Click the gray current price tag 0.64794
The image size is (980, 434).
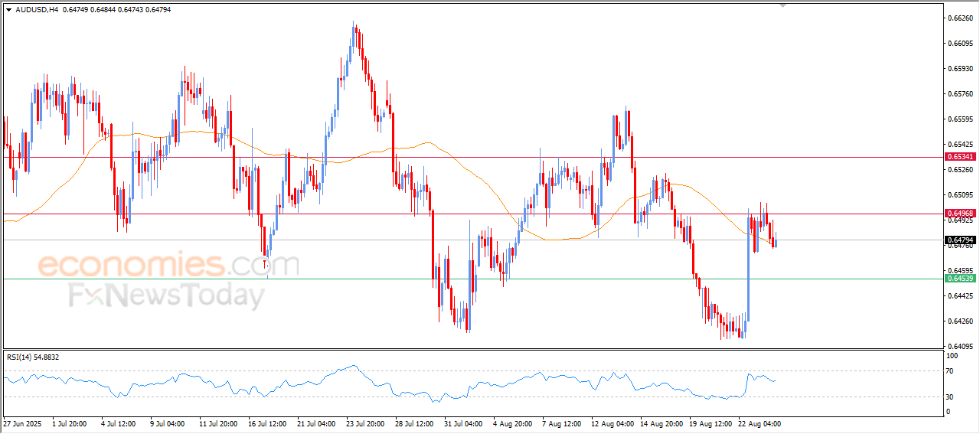(x=960, y=240)
